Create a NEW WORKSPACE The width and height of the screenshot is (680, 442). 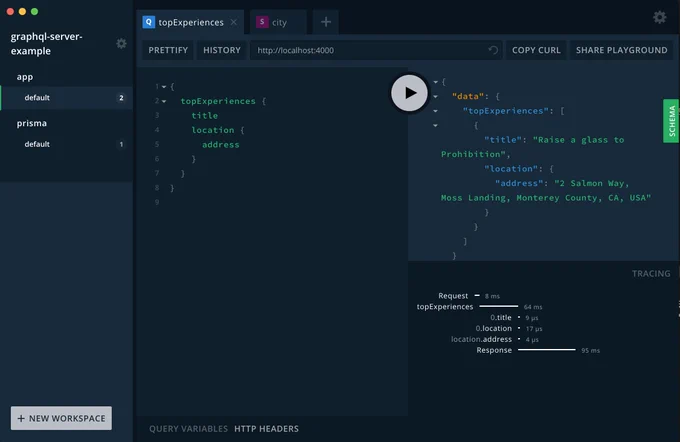click(61, 418)
